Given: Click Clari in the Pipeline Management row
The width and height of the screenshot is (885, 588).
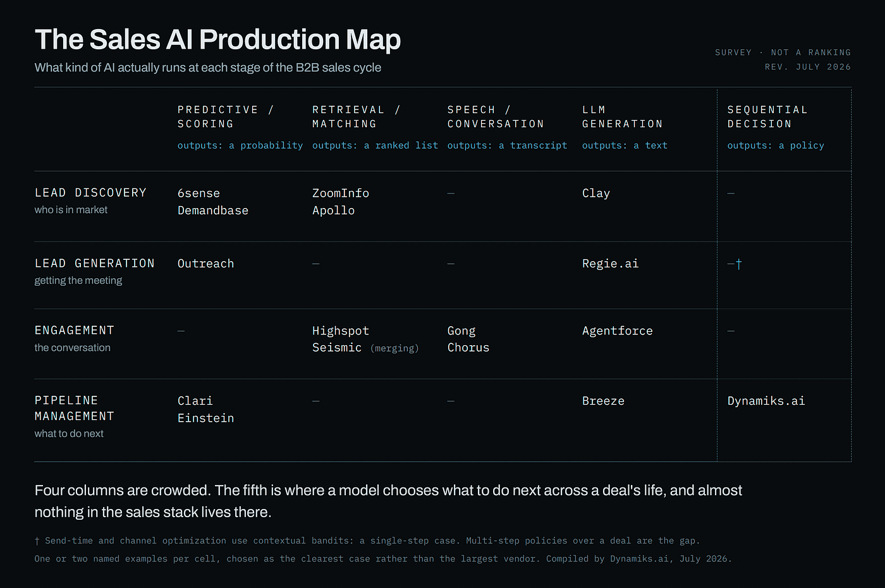Looking at the screenshot, I should [195, 401].
